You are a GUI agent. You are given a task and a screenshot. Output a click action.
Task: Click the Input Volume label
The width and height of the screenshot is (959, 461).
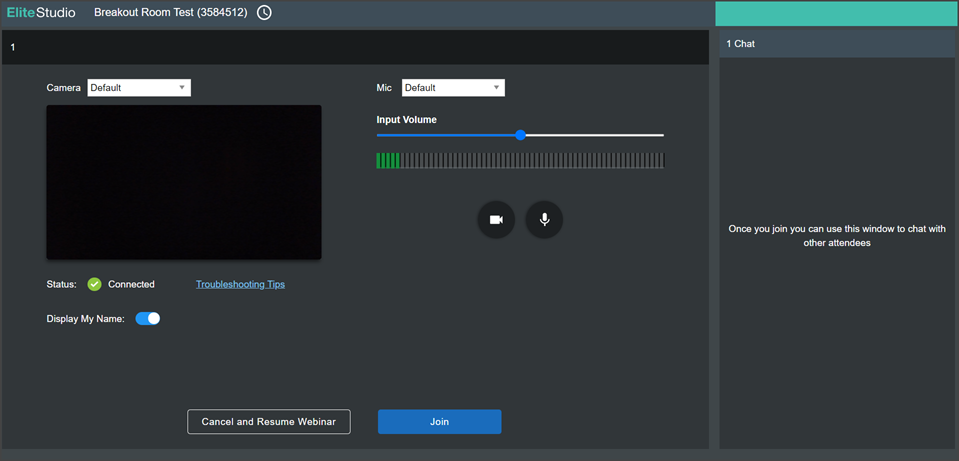[407, 120]
